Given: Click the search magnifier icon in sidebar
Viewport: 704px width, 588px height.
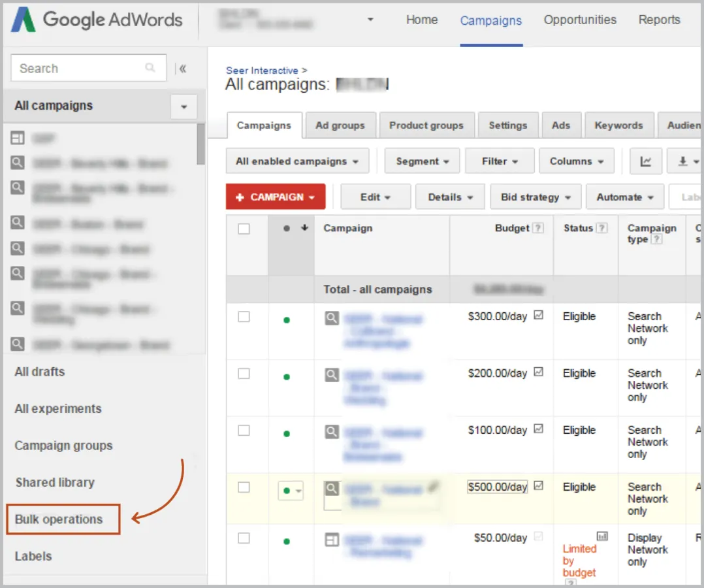Looking at the screenshot, I should (150, 68).
